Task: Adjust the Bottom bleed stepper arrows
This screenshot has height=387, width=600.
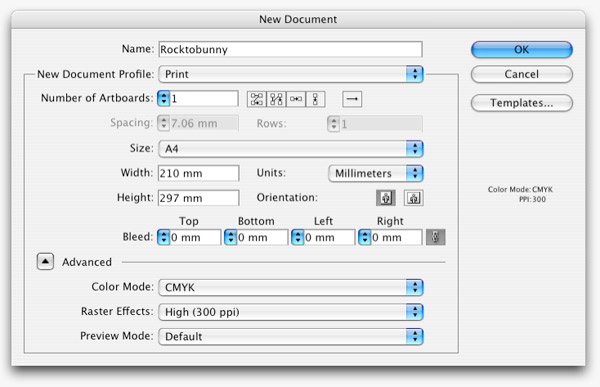Action: point(230,237)
